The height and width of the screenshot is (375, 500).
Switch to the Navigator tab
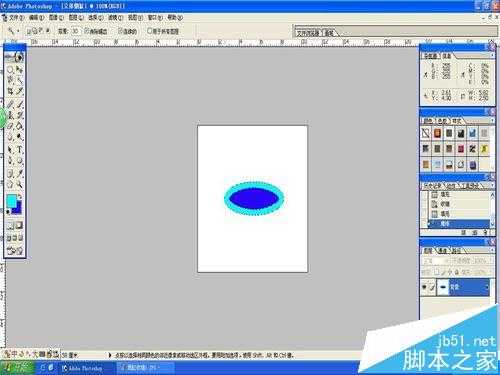[x=431, y=56]
